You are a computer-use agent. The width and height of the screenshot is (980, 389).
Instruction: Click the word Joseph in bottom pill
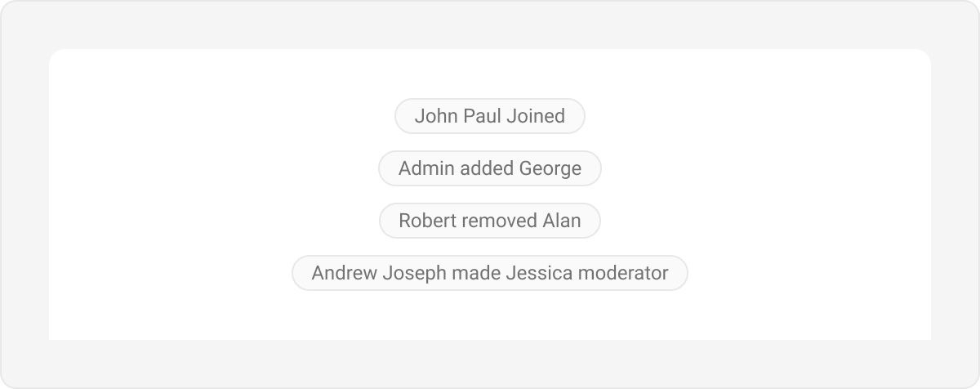coord(415,274)
